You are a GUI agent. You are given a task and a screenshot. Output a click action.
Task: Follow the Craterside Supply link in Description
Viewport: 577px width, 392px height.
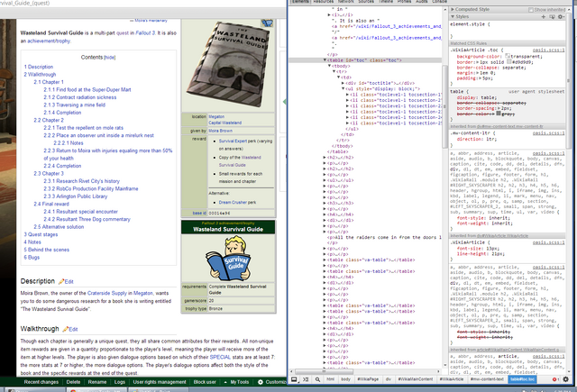(107, 293)
